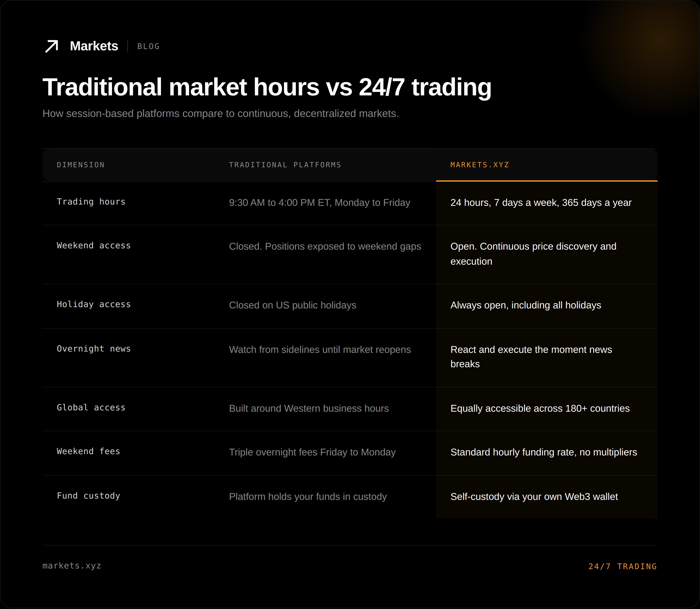Select the headline 'Traditional market hours vs 24/7 trading'
The image size is (700, 609).
pyautogui.click(x=267, y=87)
